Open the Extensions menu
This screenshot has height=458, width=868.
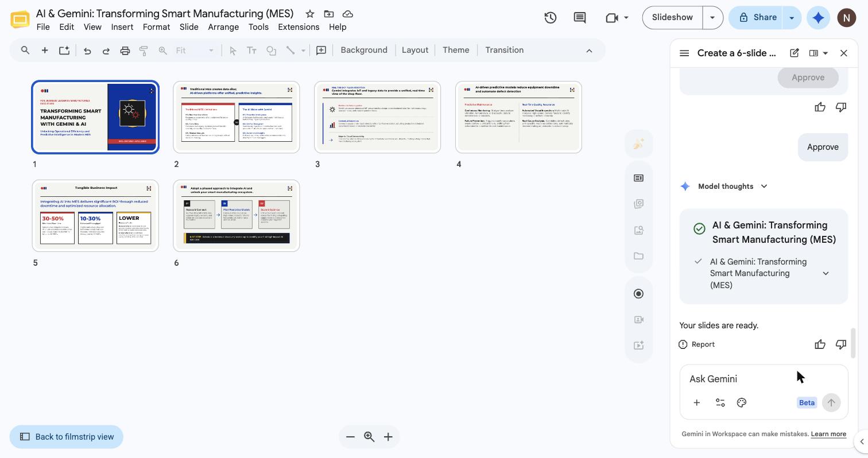[299, 27]
